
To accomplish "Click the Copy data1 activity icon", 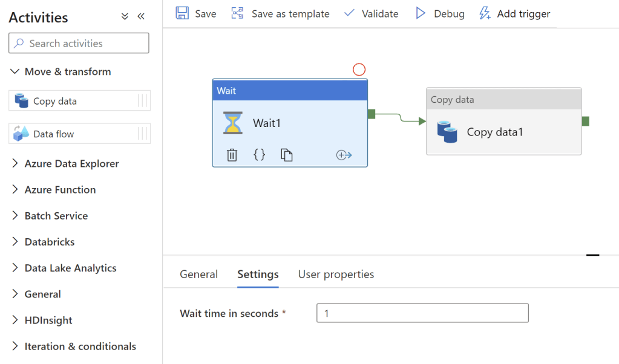I will click(x=447, y=132).
